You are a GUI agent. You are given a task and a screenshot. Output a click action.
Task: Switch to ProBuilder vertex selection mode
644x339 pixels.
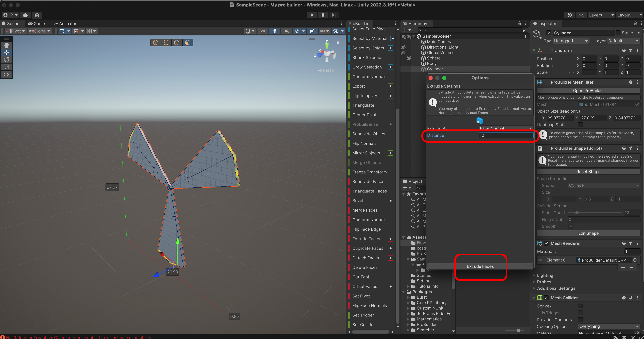[166, 43]
